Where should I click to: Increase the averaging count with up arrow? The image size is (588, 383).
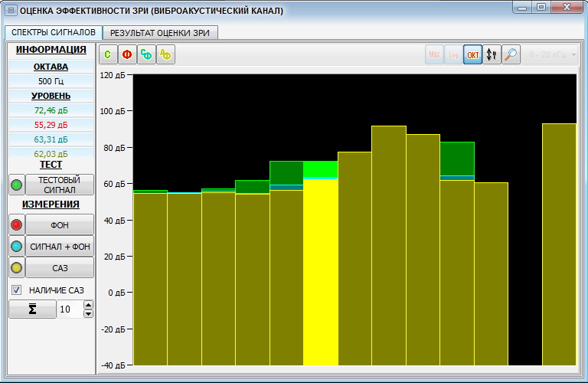coord(88,305)
